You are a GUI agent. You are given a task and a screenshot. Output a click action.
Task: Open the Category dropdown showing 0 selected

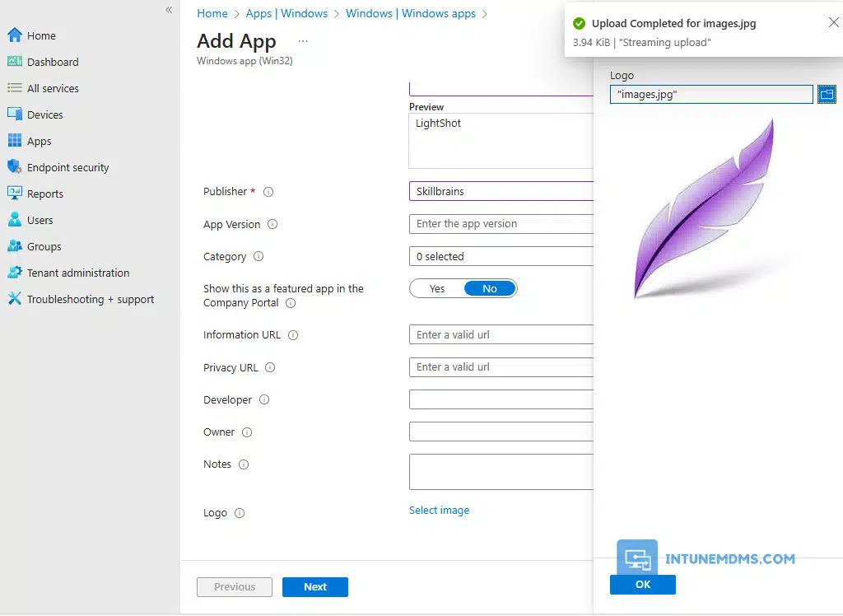coord(501,257)
